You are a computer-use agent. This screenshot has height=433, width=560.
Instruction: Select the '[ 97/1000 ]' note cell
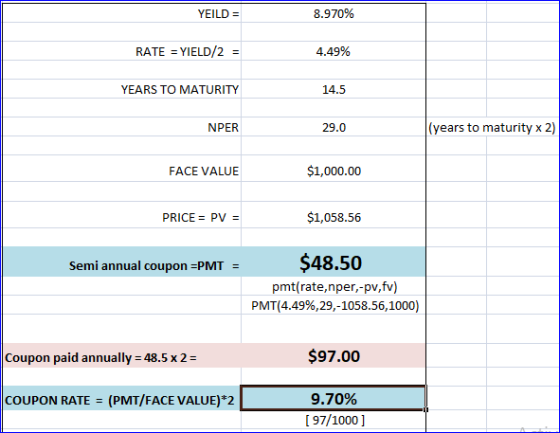tap(335, 420)
